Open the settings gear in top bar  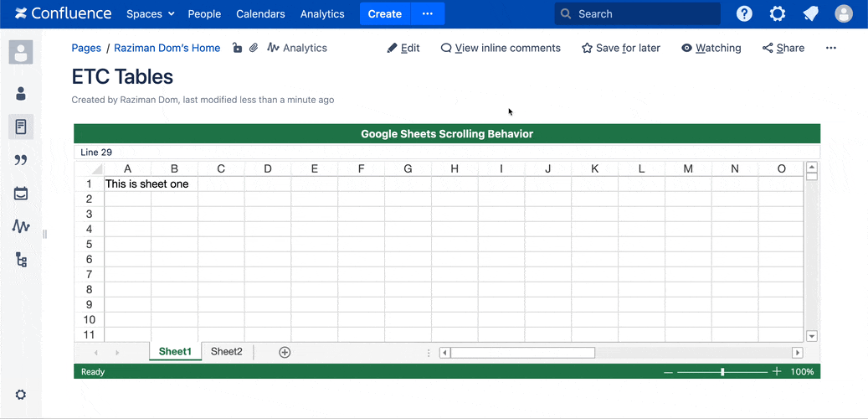pyautogui.click(x=778, y=14)
